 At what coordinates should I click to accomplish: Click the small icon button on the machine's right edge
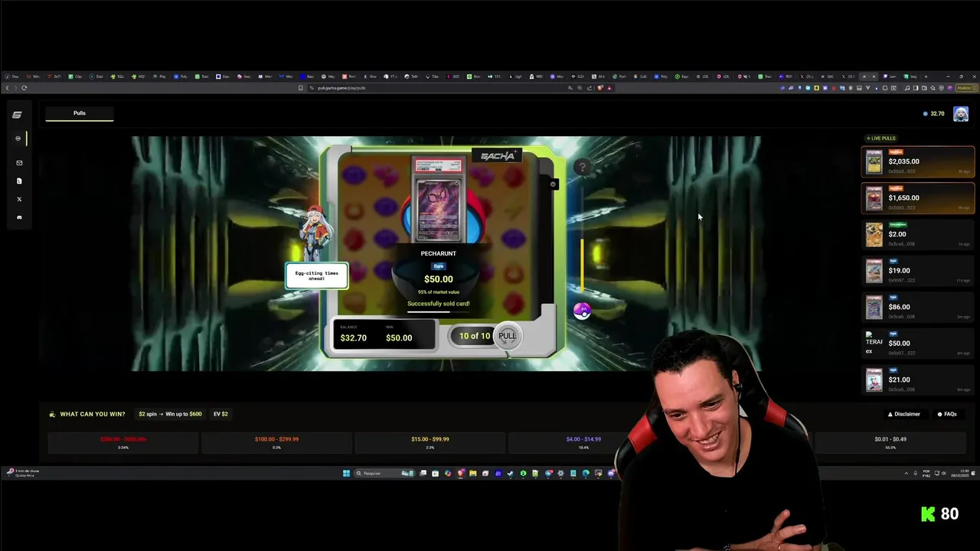(x=553, y=184)
